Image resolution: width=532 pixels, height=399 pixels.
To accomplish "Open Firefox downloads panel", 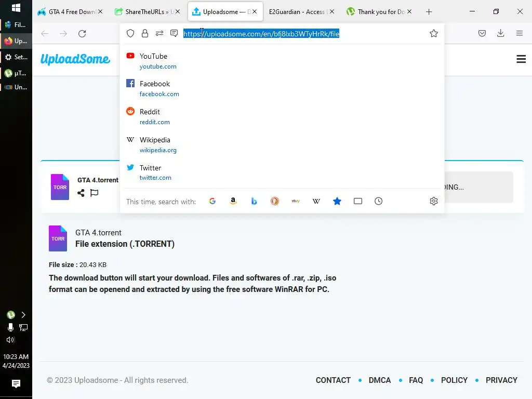I will coord(500,33).
